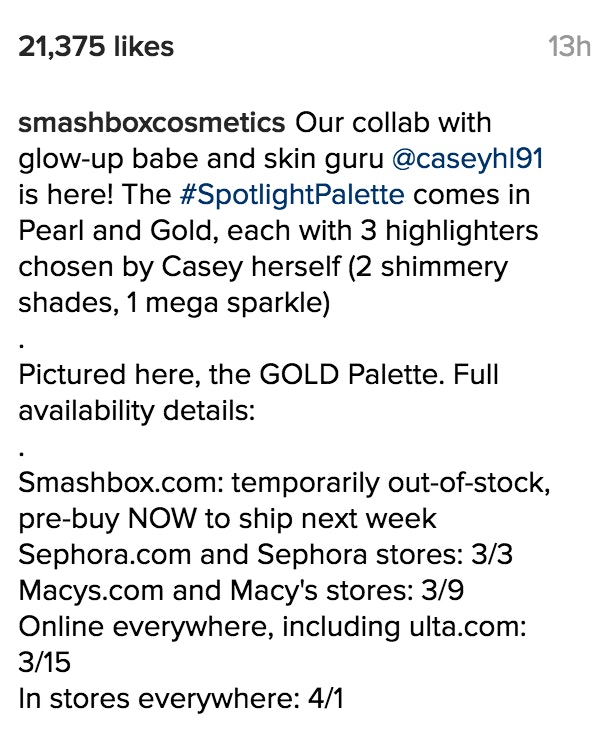Click the 3/9 Macy's date
Screen dimensions: 608x734
tap(443, 590)
